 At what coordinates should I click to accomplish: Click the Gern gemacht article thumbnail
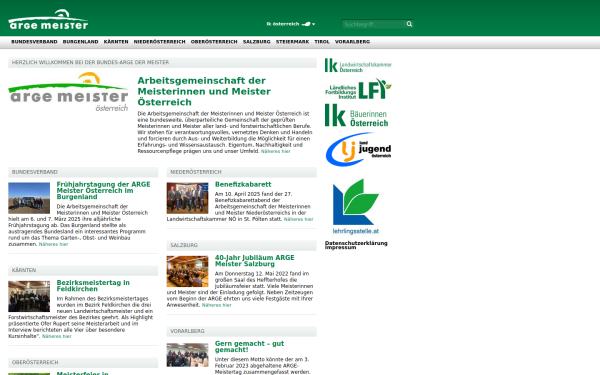tap(188, 355)
